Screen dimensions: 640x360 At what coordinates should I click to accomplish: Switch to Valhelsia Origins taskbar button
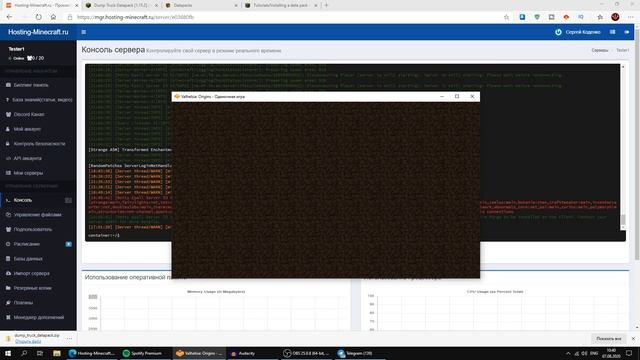[199, 353]
